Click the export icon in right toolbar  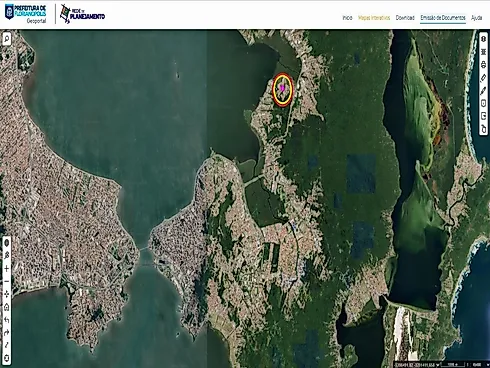(484, 116)
